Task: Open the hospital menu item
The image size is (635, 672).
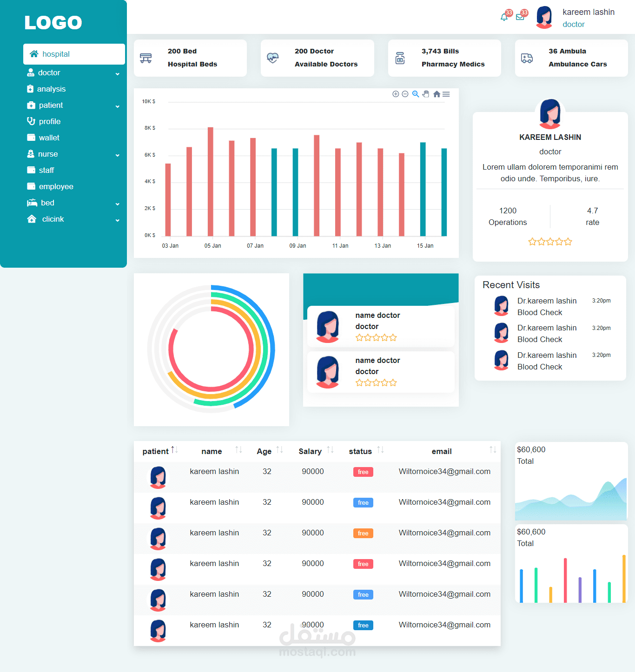Action: 74,54
